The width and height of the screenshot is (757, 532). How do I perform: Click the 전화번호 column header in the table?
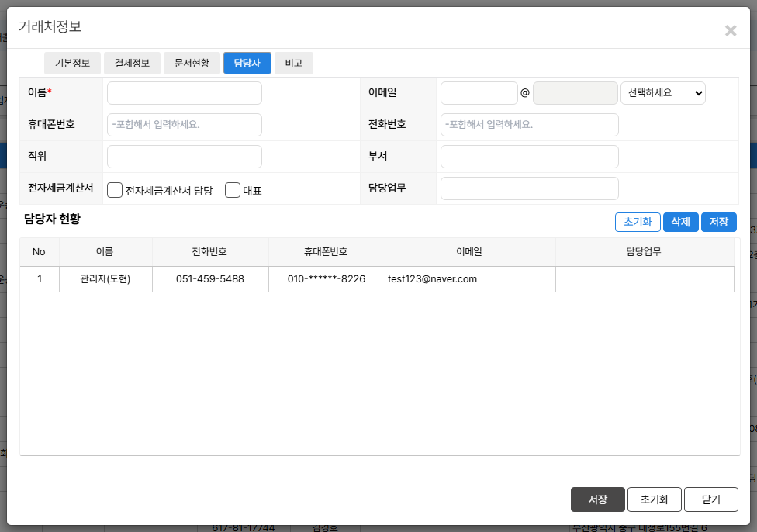210,252
